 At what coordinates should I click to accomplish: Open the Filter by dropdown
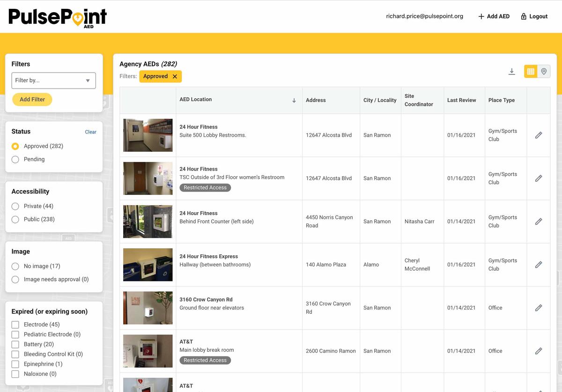[x=53, y=81]
